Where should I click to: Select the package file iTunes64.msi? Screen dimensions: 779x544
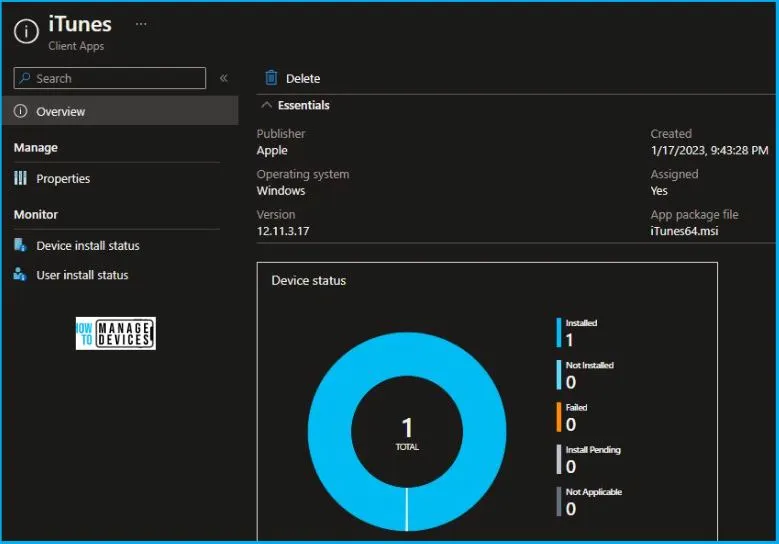685,231
